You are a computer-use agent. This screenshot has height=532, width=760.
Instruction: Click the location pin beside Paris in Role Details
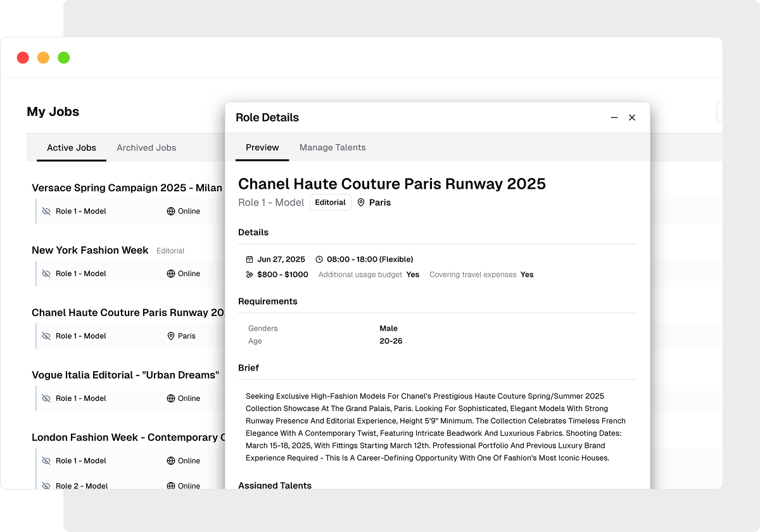click(361, 203)
